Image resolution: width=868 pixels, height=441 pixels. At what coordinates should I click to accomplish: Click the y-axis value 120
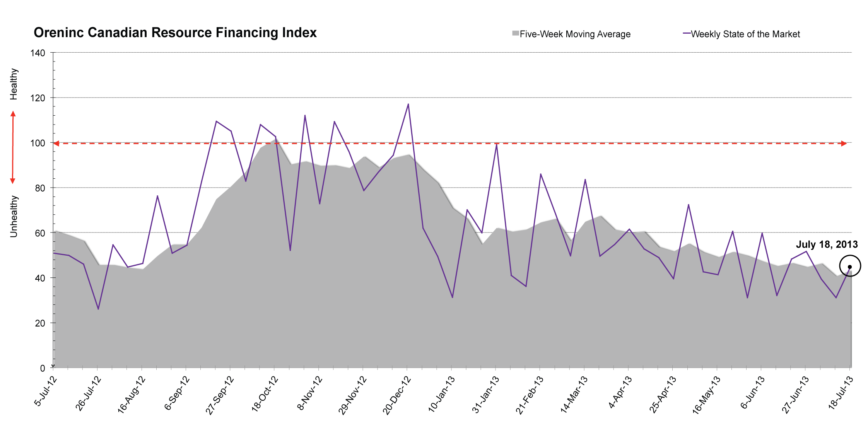[x=38, y=98]
